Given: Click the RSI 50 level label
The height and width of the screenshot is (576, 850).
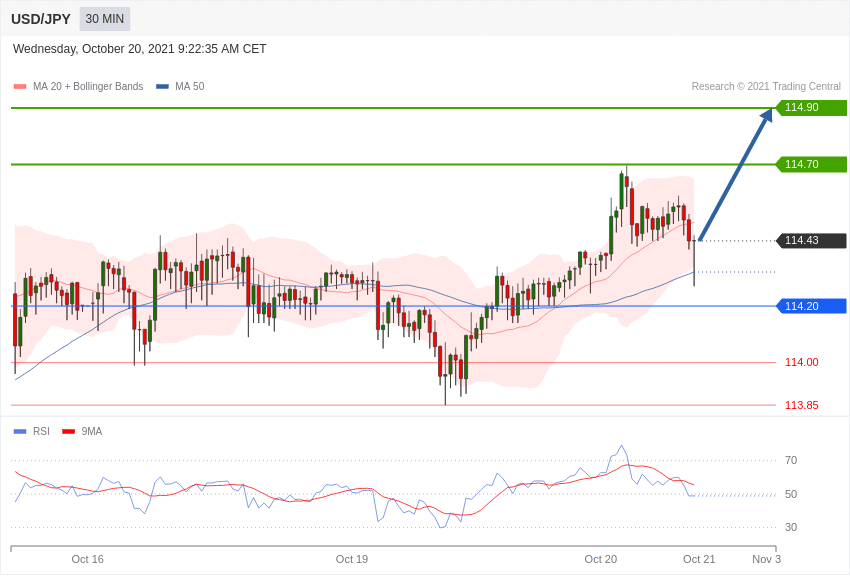Looking at the screenshot, I should [791, 494].
